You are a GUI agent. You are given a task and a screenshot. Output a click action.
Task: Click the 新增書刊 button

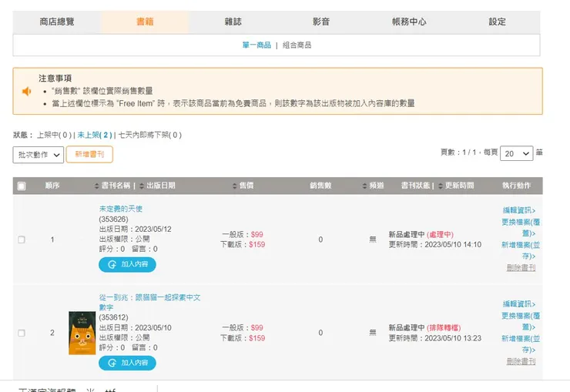(89, 154)
